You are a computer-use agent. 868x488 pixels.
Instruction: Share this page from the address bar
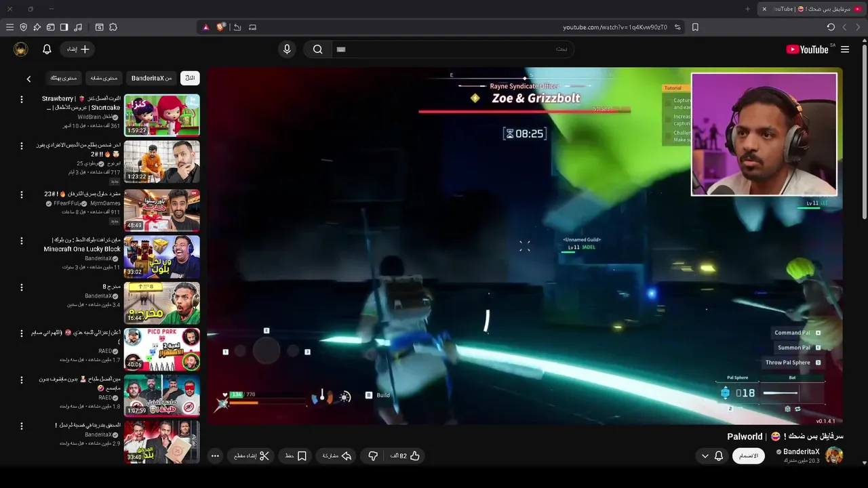coord(237,27)
